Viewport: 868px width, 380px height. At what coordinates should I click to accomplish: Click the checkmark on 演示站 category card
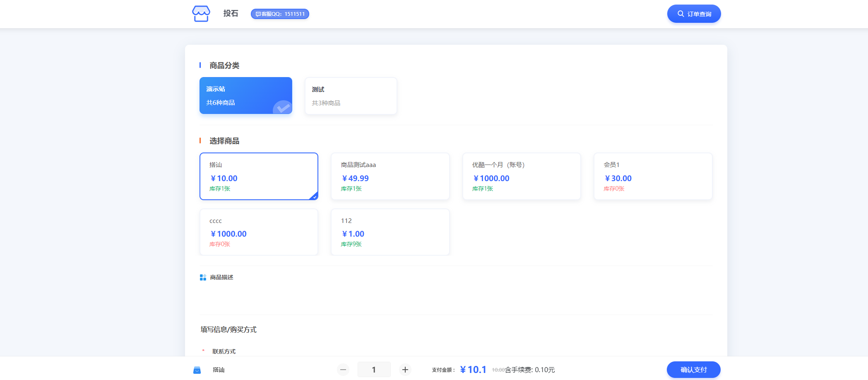(283, 108)
